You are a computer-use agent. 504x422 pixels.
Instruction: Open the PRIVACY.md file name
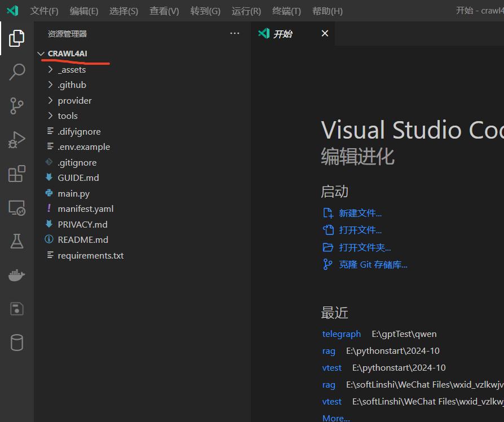pos(83,224)
